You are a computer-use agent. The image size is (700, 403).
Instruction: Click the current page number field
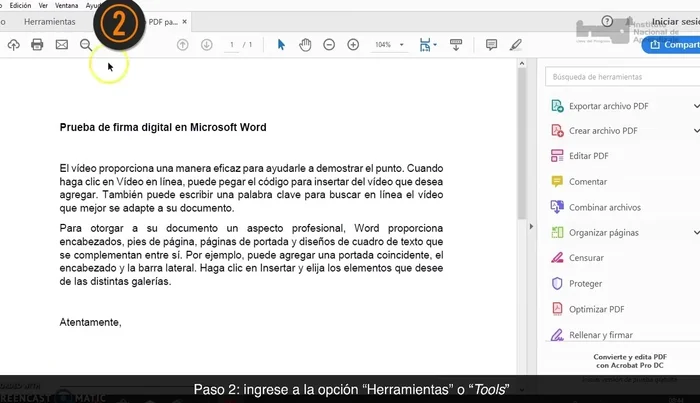(232, 45)
